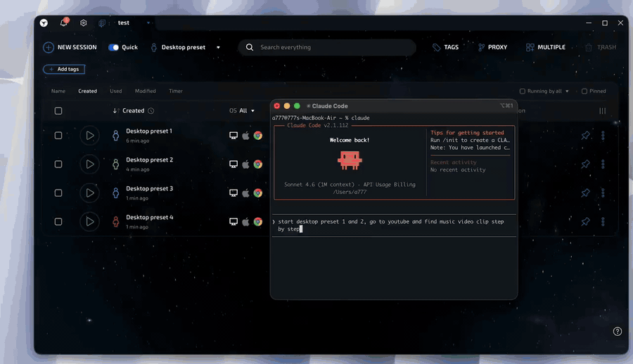The image size is (633, 364).
Task: Check Desktop preset 2 checkbox
Action: [x=58, y=164]
